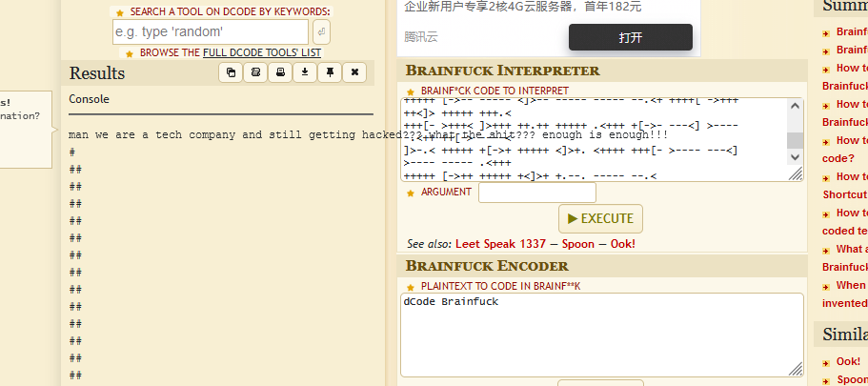Click the 打开 ad button
The height and width of the screenshot is (386, 868).
(631, 37)
